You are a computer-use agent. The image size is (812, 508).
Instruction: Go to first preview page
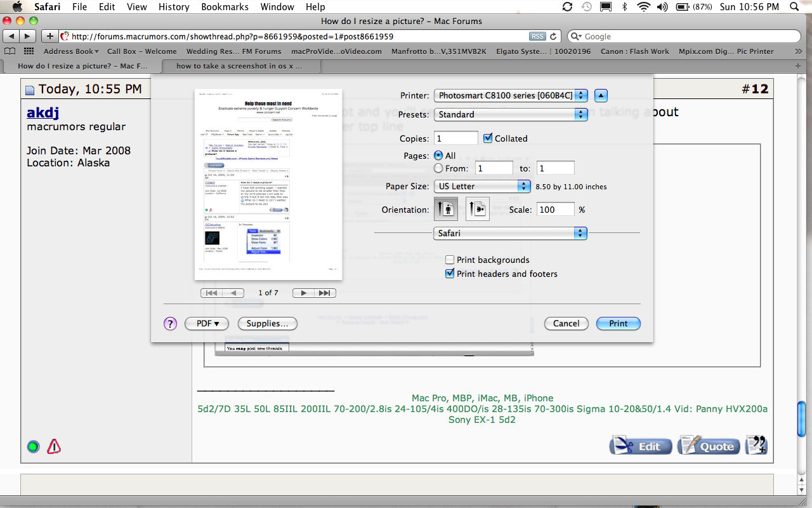click(211, 293)
